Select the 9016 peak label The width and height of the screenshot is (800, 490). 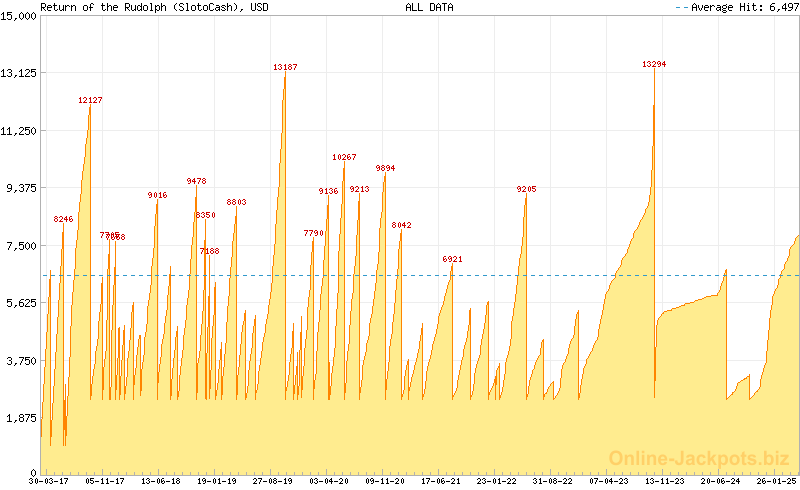coord(157,195)
